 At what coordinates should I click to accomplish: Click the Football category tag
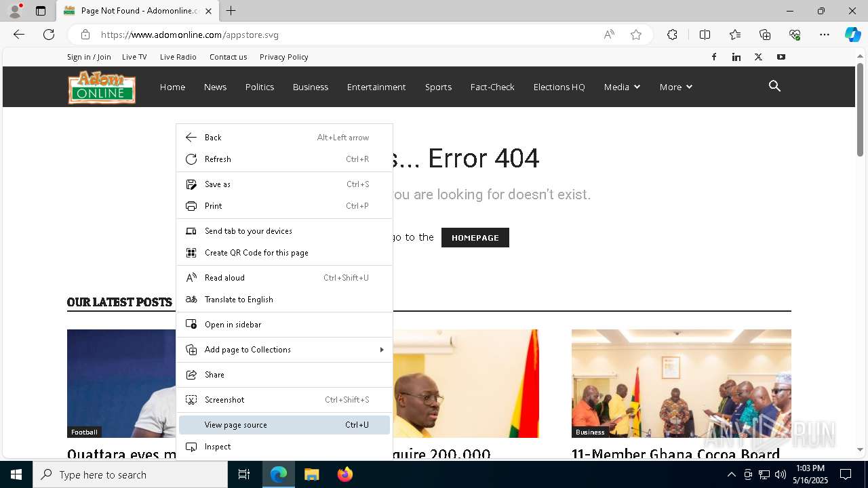(x=85, y=432)
